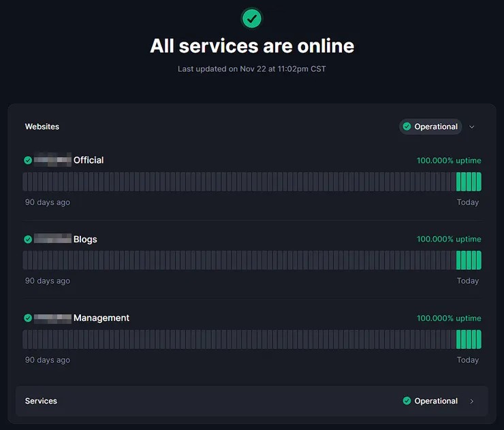The width and height of the screenshot is (504, 430).
Task: Click the green check icon beside Management
Action: (28, 318)
